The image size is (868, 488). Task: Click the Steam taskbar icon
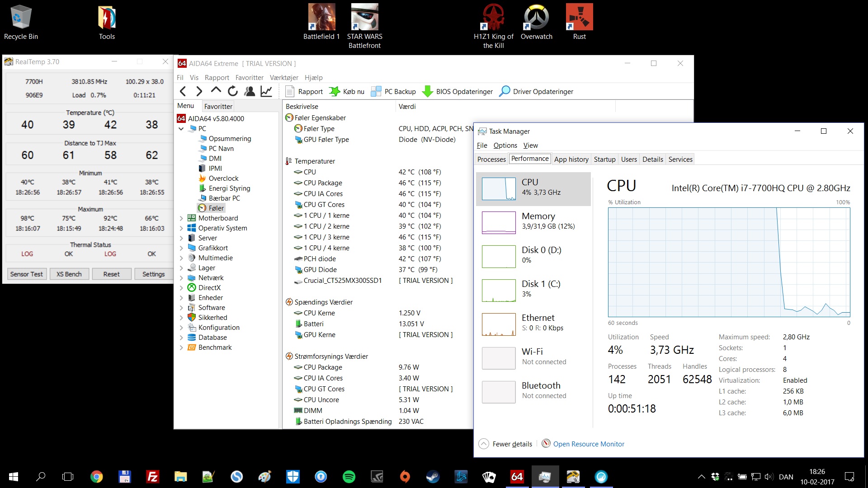pos(433,477)
